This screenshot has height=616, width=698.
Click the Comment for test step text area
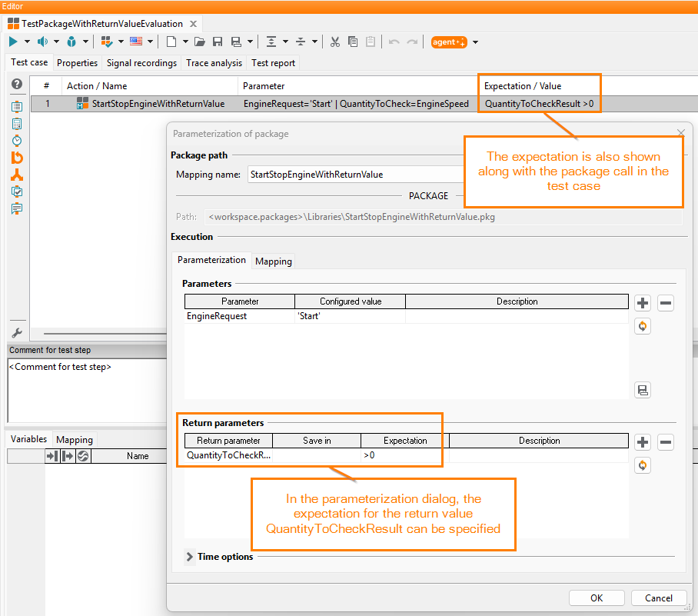pyautogui.click(x=88, y=390)
